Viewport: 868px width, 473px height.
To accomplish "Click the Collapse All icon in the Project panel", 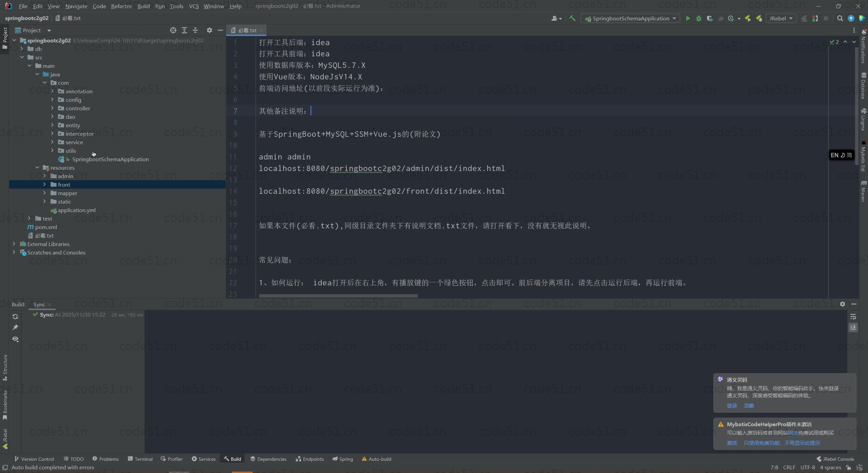I will pyautogui.click(x=195, y=30).
